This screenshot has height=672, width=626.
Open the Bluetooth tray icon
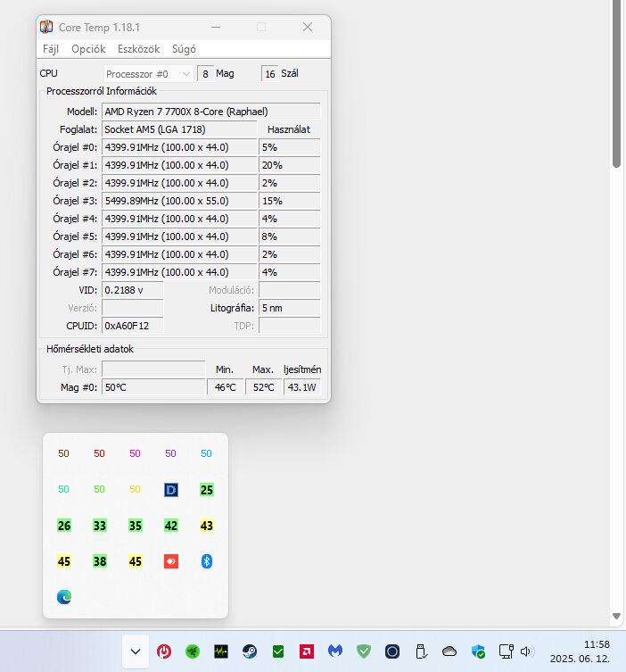(x=206, y=561)
